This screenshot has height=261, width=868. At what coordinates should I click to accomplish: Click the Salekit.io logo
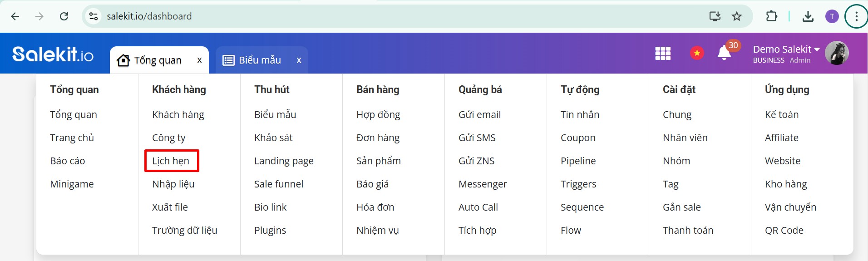coord(53,54)
